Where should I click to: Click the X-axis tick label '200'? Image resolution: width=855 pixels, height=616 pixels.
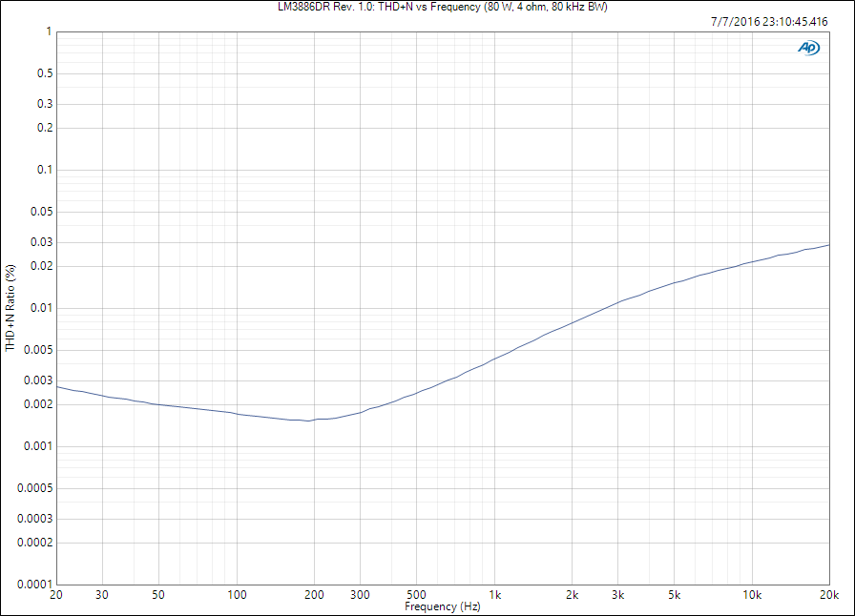click(x=314, y=595)
